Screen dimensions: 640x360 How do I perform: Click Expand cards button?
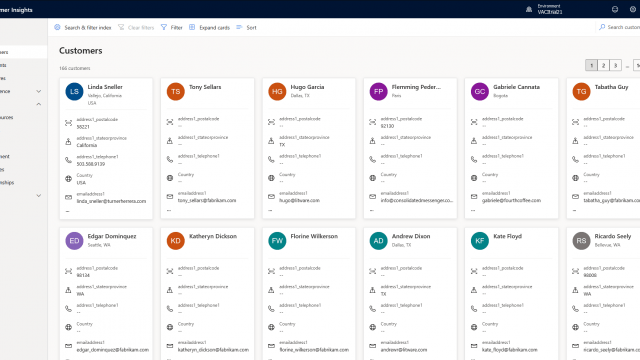(209, 27)
